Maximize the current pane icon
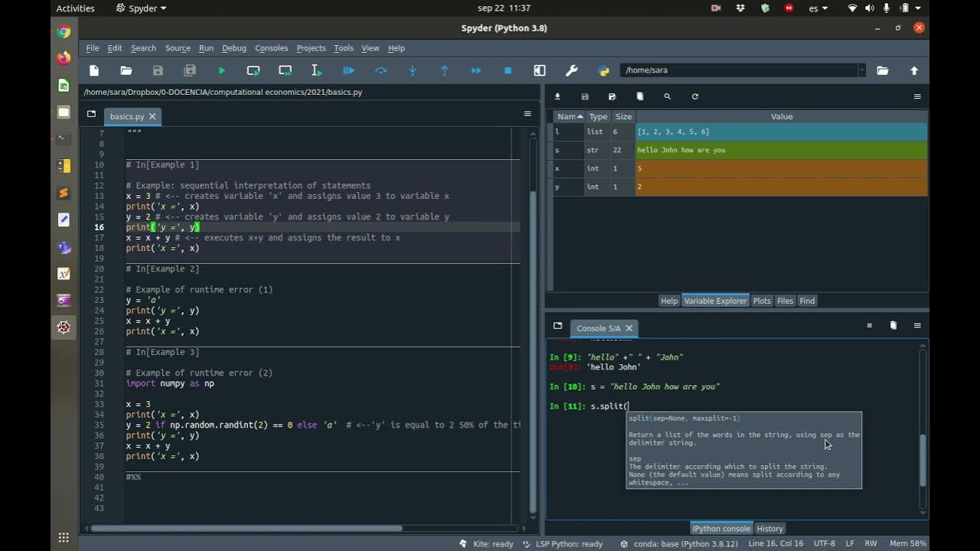 (539, 70)
